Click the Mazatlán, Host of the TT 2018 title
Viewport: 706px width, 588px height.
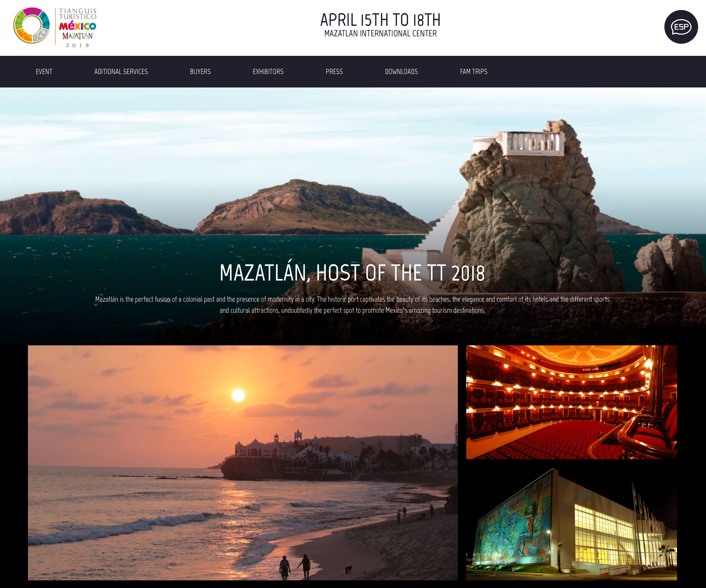pos(352,273)
